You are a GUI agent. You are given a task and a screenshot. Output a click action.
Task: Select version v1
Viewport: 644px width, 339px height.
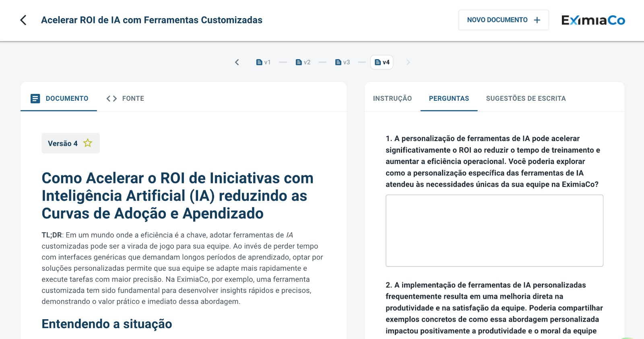[264, 62]
